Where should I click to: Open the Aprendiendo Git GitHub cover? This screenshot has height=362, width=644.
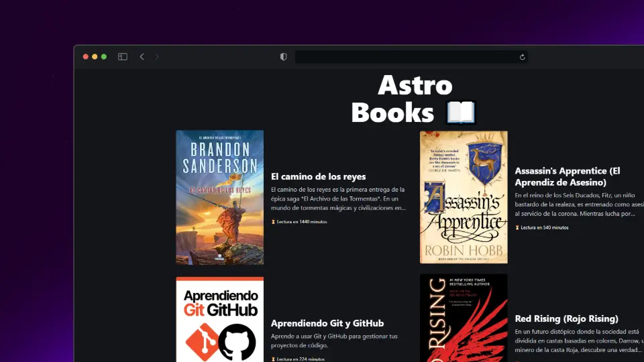click(x=220, y=319)
